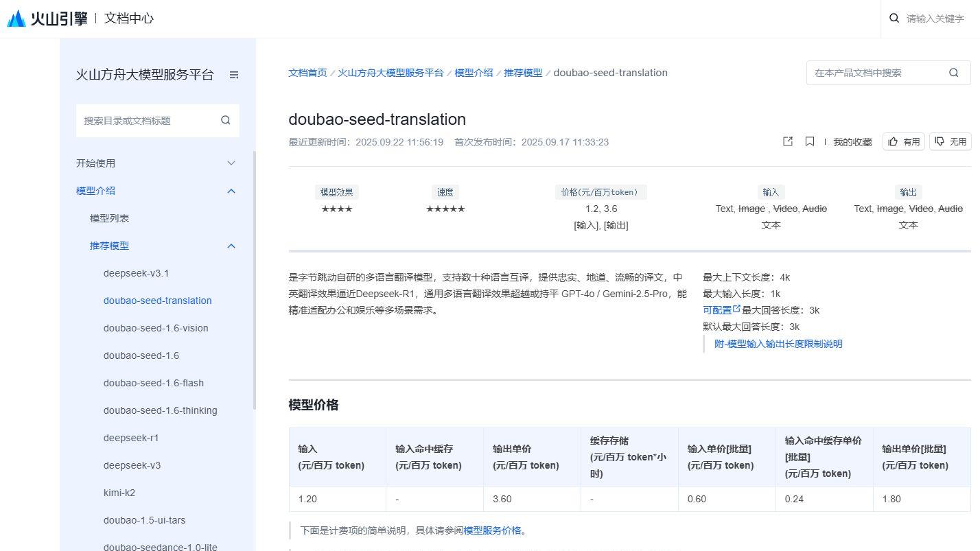This screenshot has width=980, height=551.
Task: Open the 附-模型输入输出长度限制说明 link
Action: click(778, 344)
